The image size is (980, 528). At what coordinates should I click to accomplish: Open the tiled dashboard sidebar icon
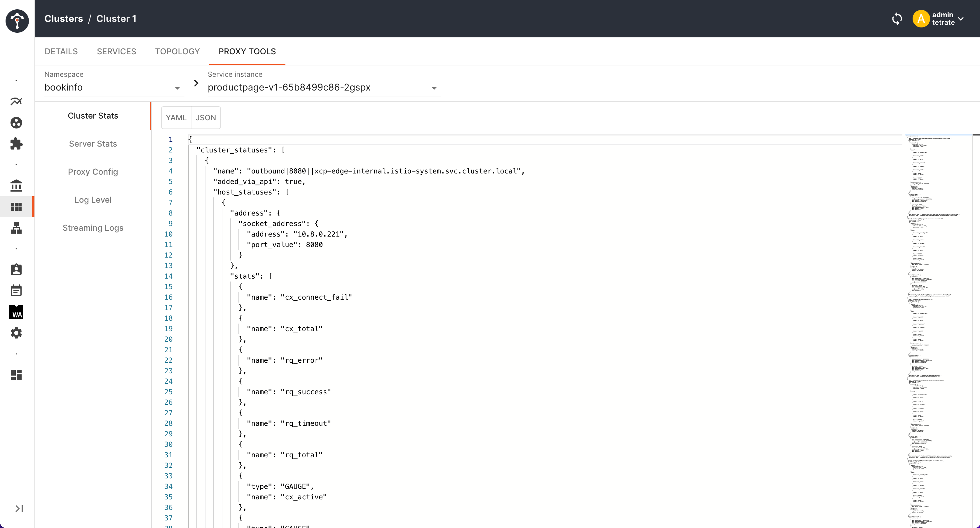16,375
